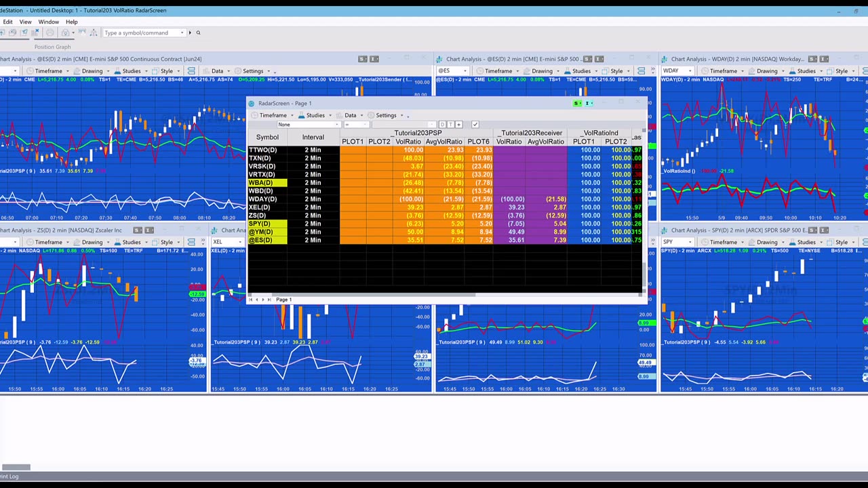
Task: Click Timeframe in WDAY chart toolbar
Action: click(723, 71)
